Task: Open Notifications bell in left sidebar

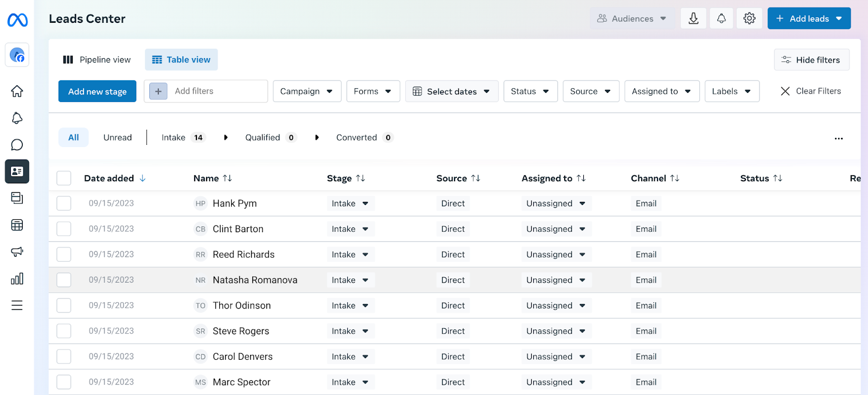Action: coord(17,118)
